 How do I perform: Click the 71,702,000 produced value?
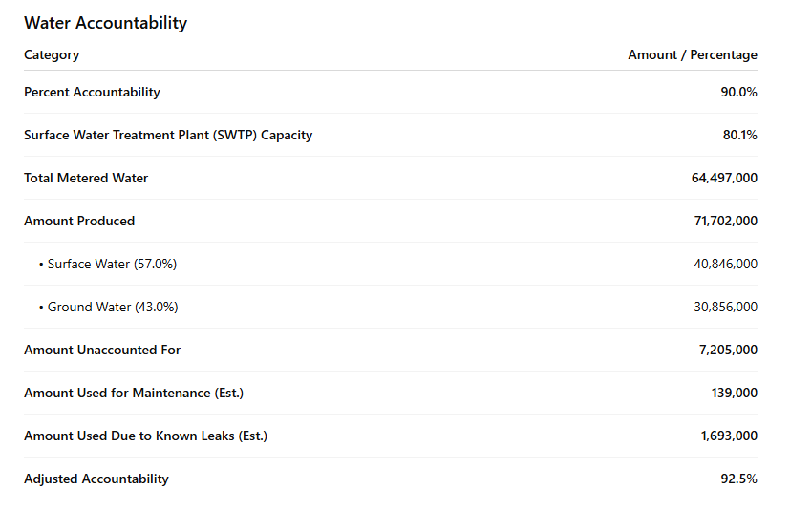coord(725,222)
